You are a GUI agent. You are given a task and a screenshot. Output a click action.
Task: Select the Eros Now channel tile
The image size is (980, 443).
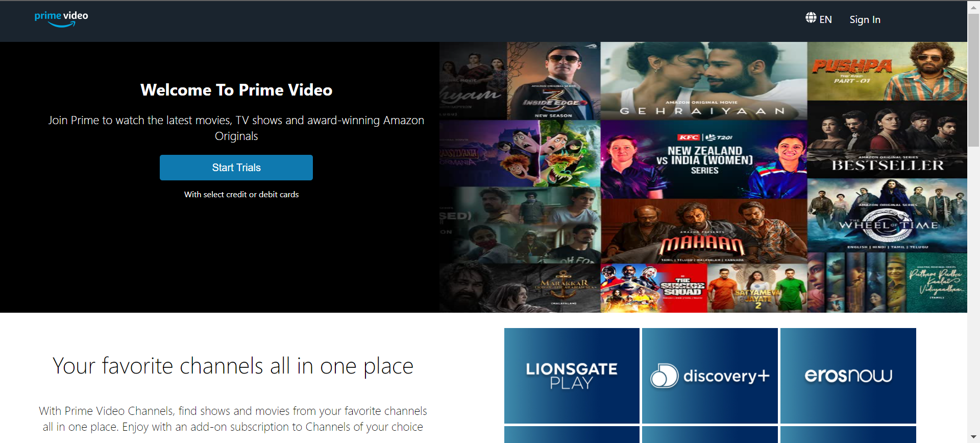coord(848,376)
